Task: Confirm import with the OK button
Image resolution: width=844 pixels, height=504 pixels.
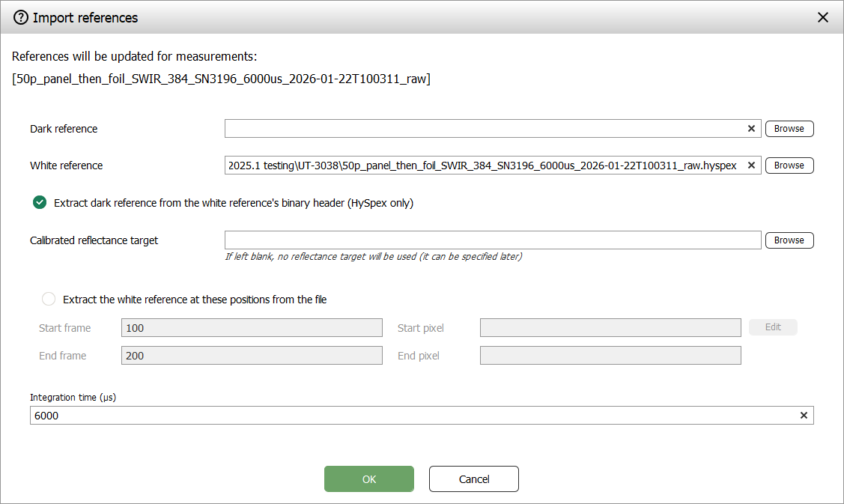Action: [x=368, y=479]
